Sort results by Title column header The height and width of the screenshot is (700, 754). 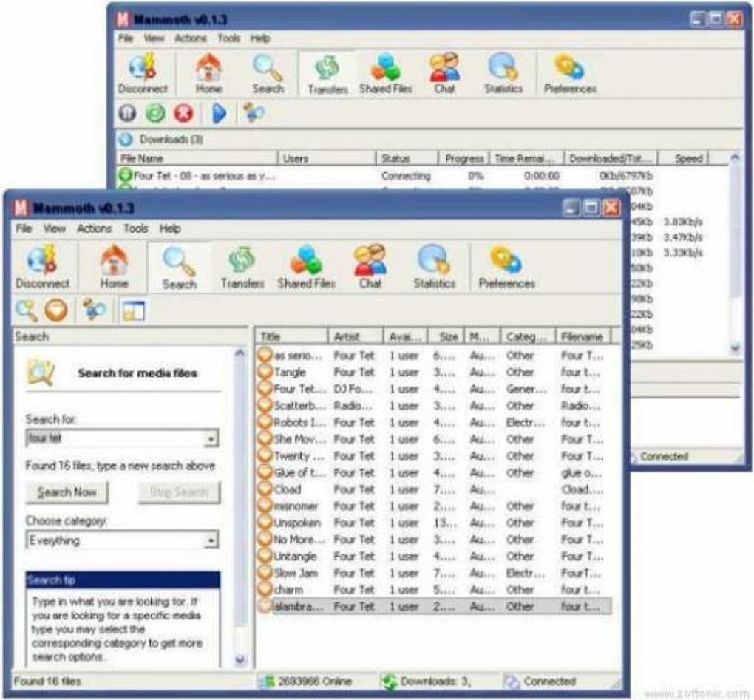click(291, 336)
